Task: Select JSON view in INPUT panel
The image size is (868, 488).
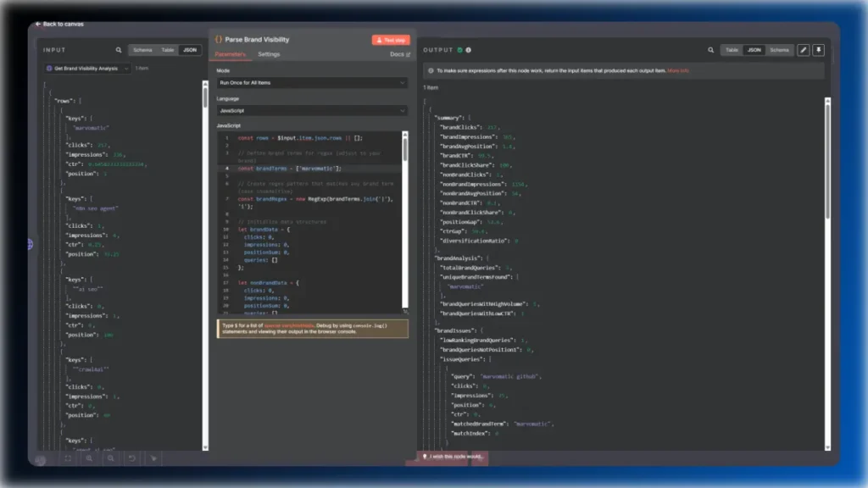Action: (190, 50)
